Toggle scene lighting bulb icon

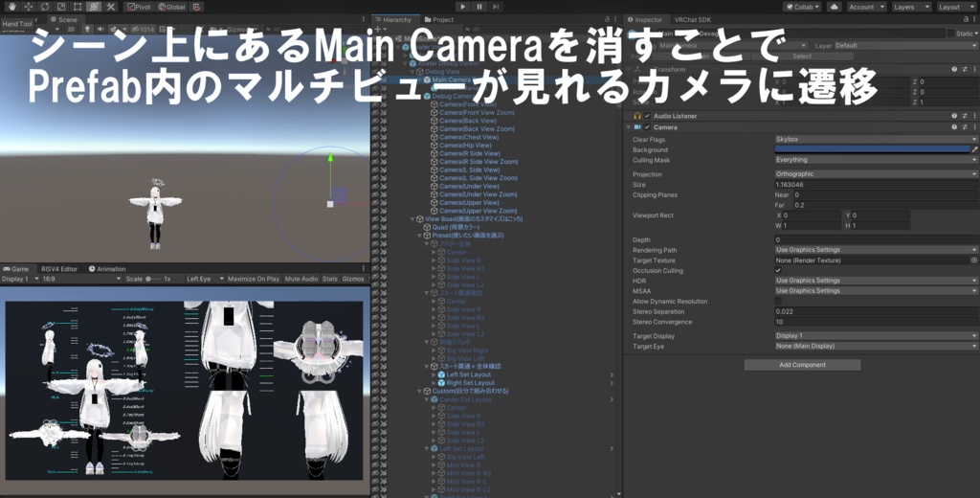tap(87, 30)
